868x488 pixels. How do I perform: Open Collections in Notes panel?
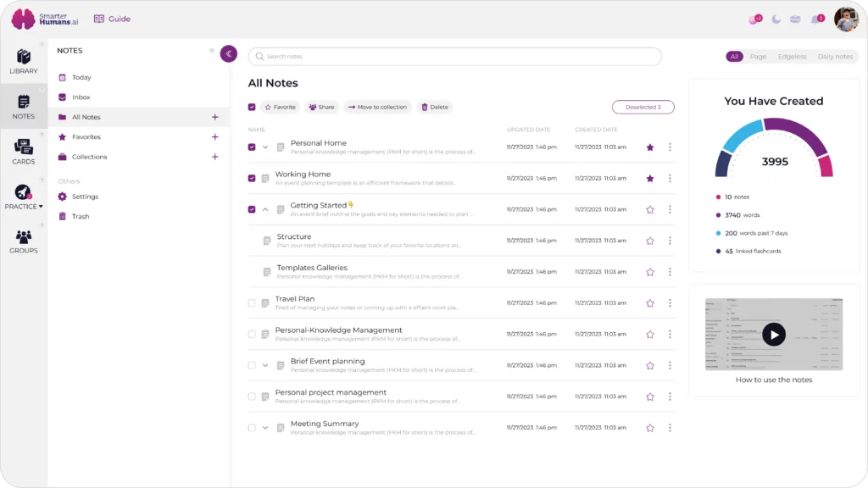coord(89,157)
